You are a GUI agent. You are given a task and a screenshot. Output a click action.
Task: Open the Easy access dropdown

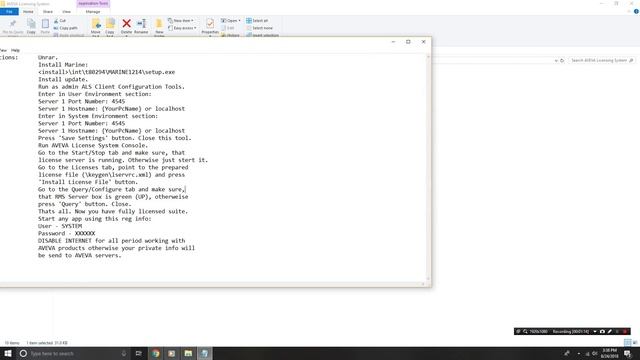182,28
